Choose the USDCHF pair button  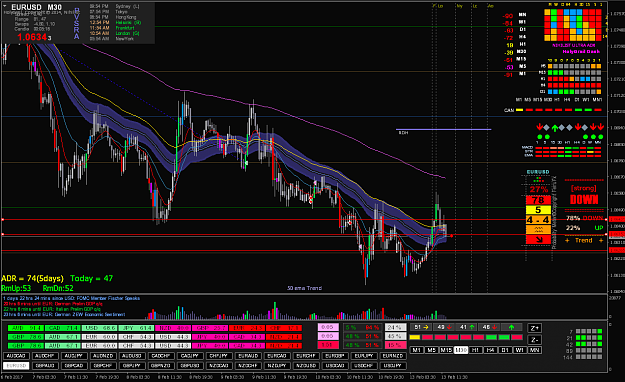[x=364, y=366]
